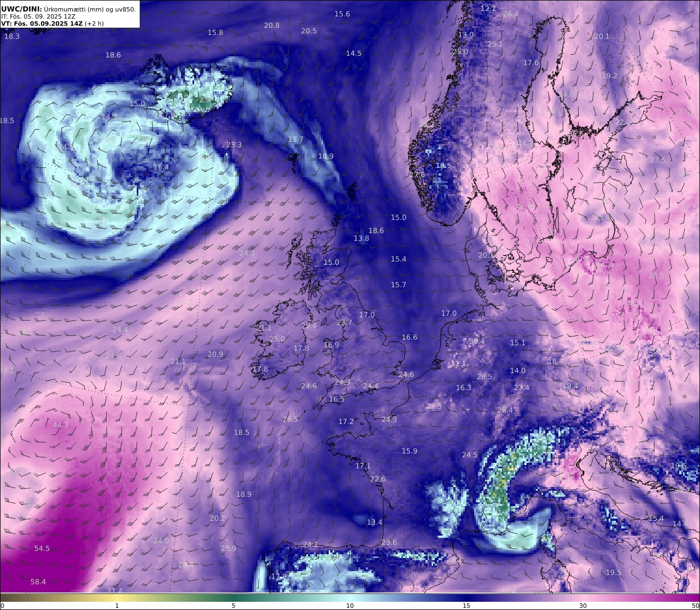Click the 30.4 value label
700x610 pixels.
[x=477, y=341]
